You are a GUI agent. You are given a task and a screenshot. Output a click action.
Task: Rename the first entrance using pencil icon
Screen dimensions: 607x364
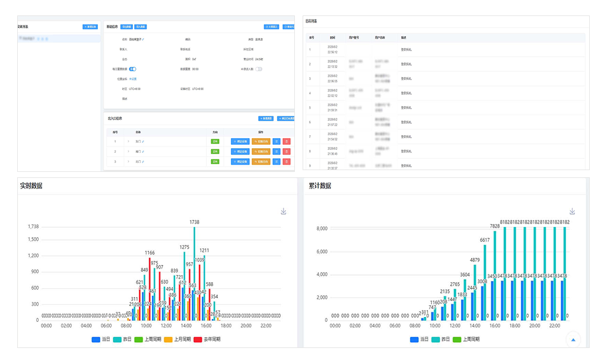coord(143,142)
